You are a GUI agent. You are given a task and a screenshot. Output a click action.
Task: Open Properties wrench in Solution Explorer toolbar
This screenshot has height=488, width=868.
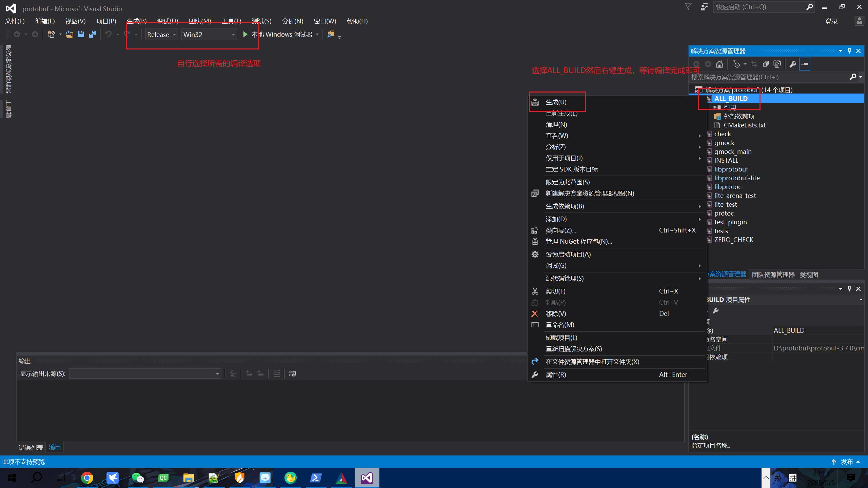coord(793,64)
